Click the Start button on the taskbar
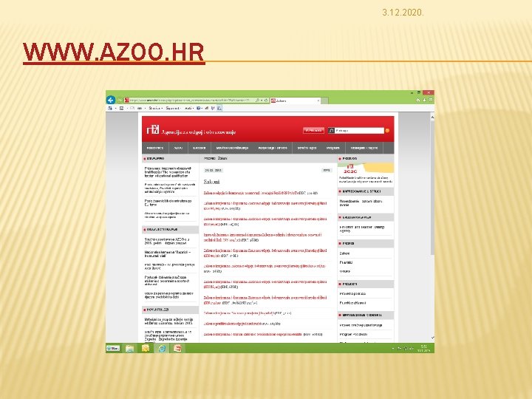 tap(113, 348)
